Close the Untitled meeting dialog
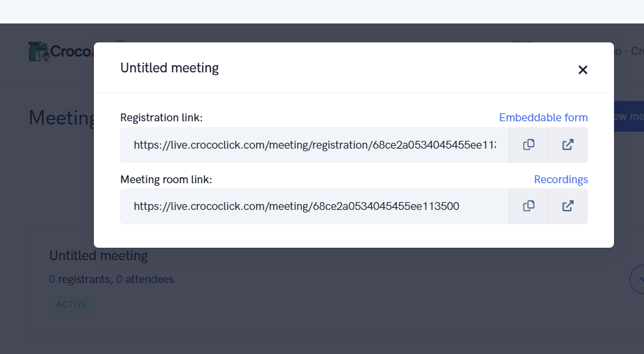644x354 pixels. click(x=582, y=70)
